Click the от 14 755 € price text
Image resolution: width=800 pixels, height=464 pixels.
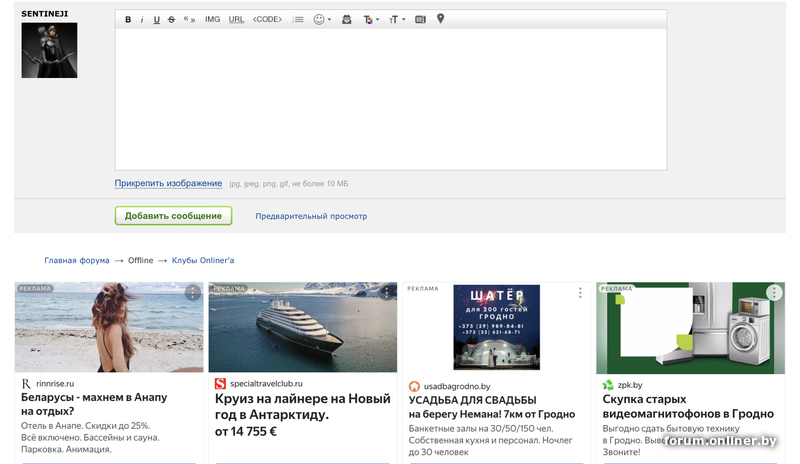coord(245,432)
